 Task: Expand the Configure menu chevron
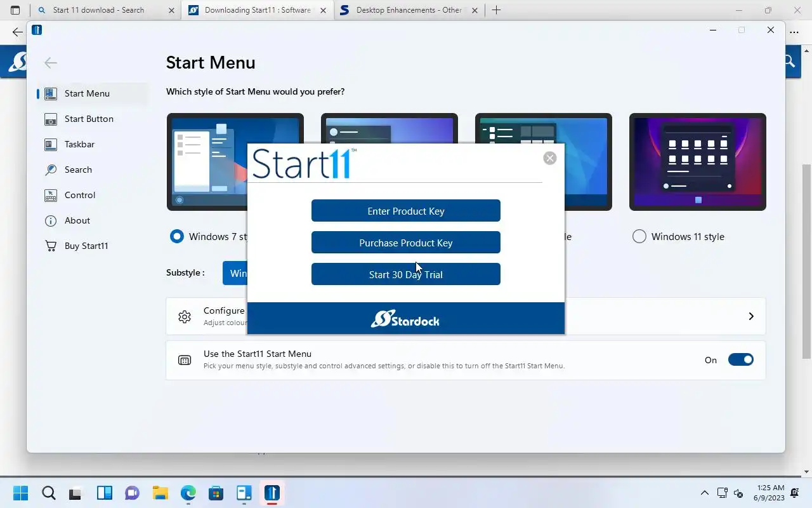coord(751,316)
